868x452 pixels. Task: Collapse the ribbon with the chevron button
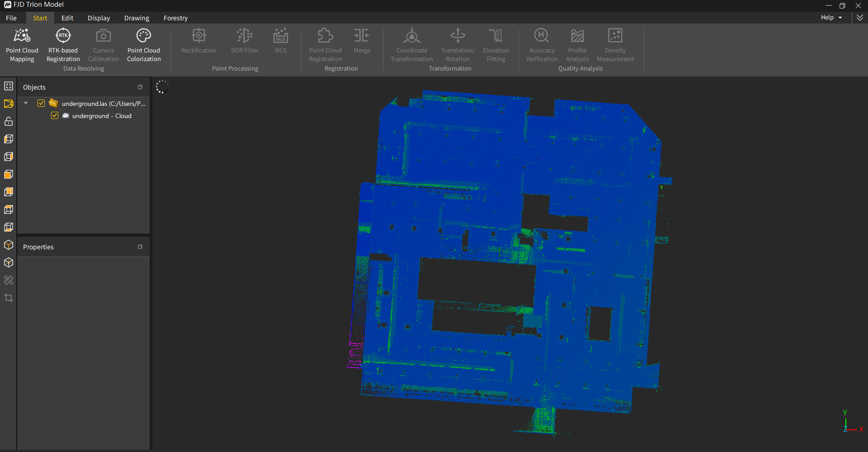pyautogui.click(x=860, y=17)
